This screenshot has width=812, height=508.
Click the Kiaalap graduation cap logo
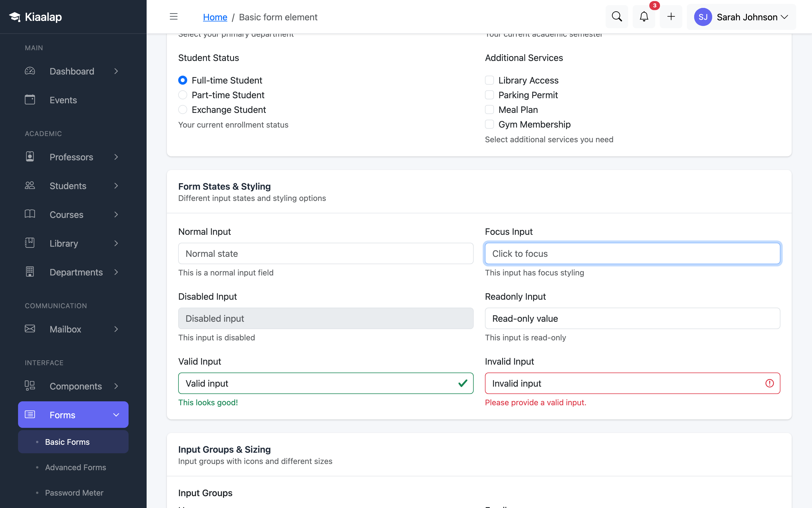(x=15, y=17)
